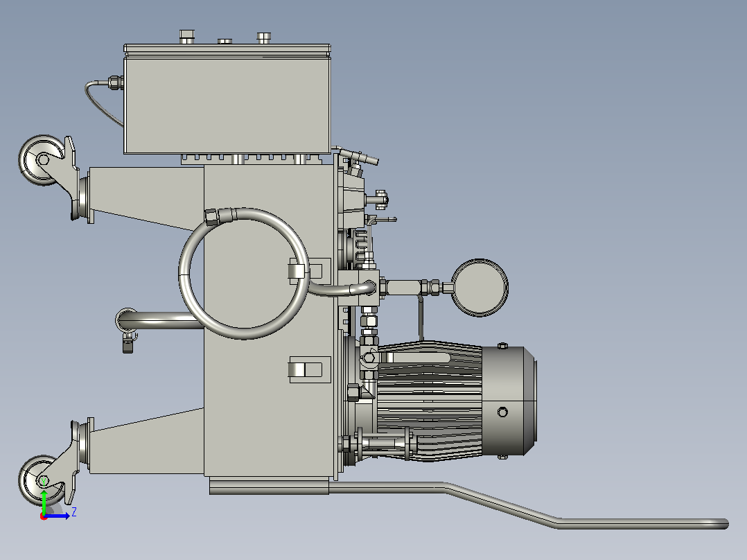Viewport: 747px width, 560px height.
Task: Select the round pressure gauge dial
Action: pyautogui.click(x=480, y=288)
